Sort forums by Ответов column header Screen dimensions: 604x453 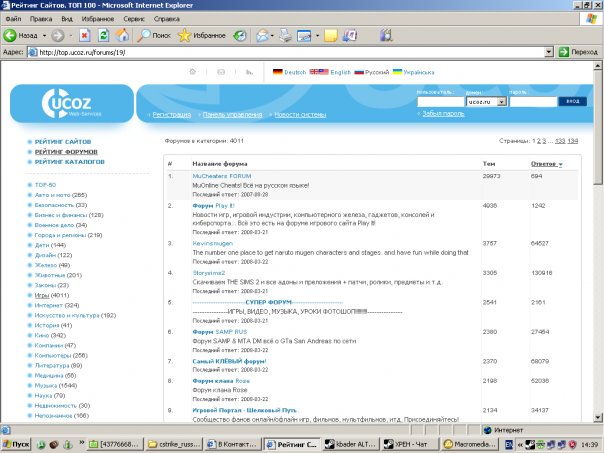(546, 163)
